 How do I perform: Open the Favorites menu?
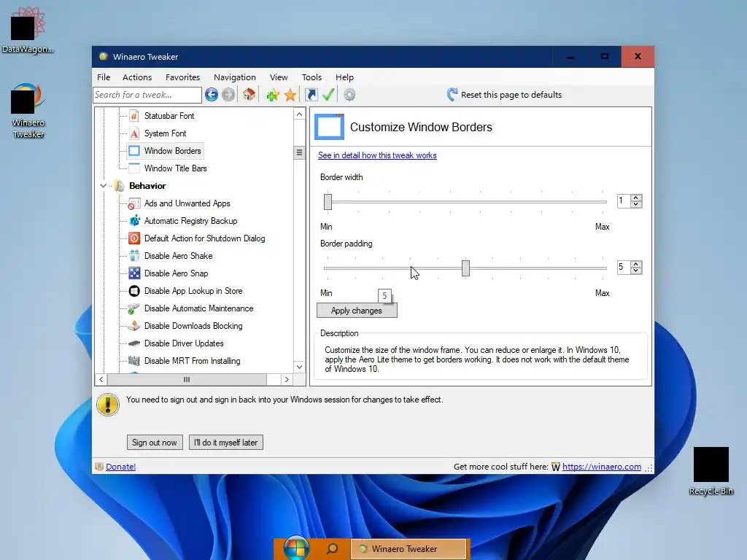[x=183, y=77]
